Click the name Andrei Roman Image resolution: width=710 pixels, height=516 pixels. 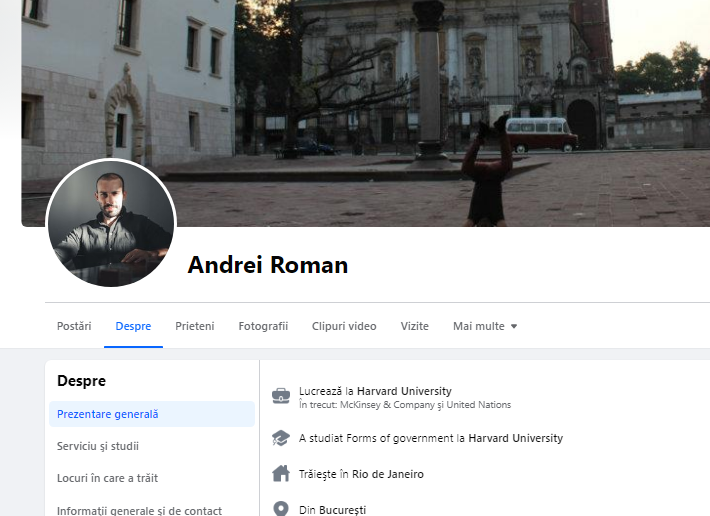coord(268,265)
